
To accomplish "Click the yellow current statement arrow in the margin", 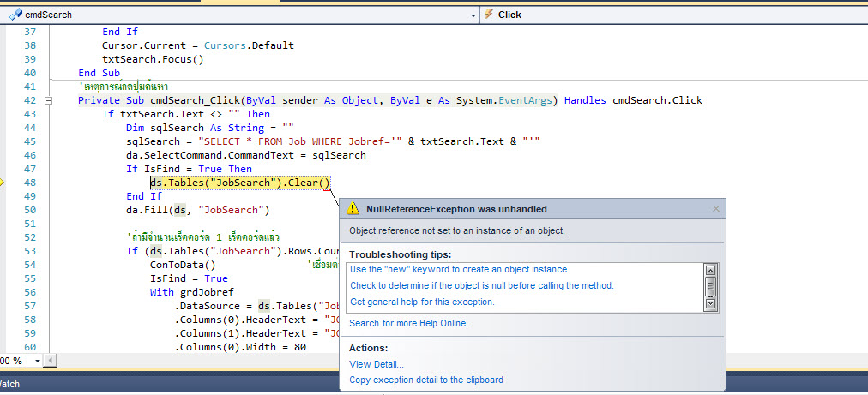I will coord(2,182).
